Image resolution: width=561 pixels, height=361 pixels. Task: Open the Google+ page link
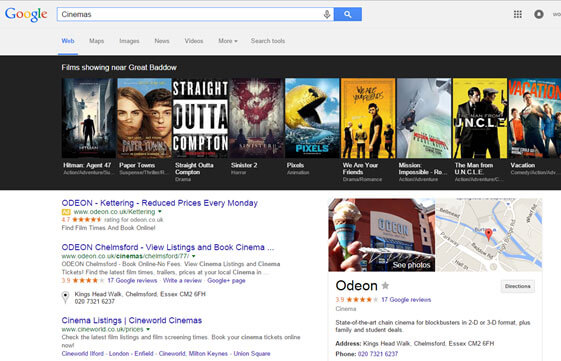point(226,280)
